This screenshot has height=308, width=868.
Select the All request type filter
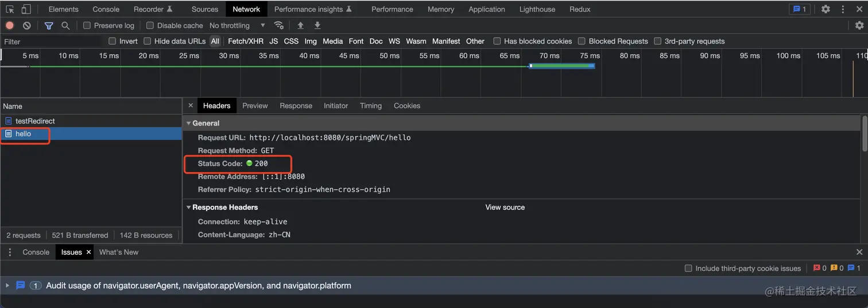[215, 41]
